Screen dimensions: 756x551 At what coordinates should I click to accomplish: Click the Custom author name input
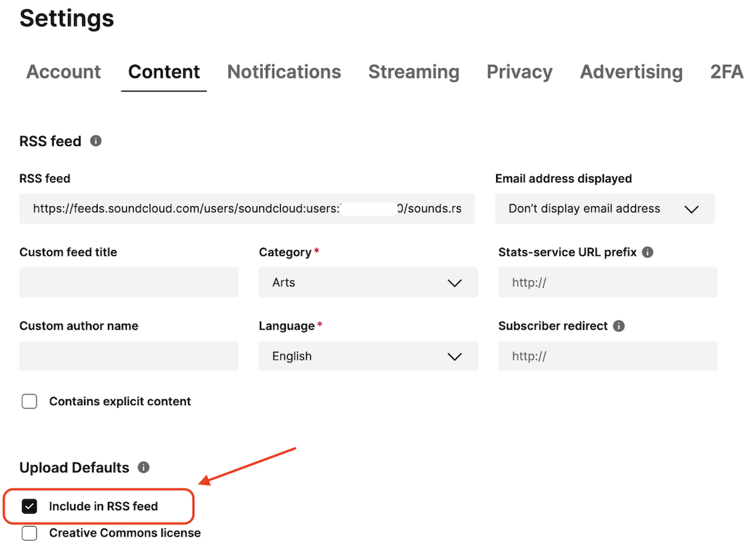[129, 356]
